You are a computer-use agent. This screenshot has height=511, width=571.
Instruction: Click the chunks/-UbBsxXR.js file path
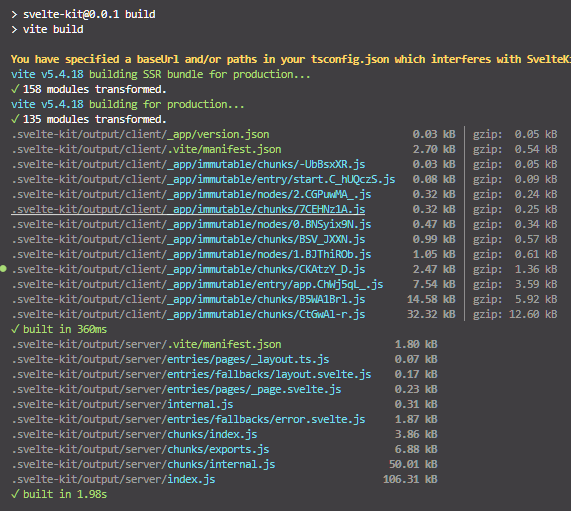tap(188, 164)
